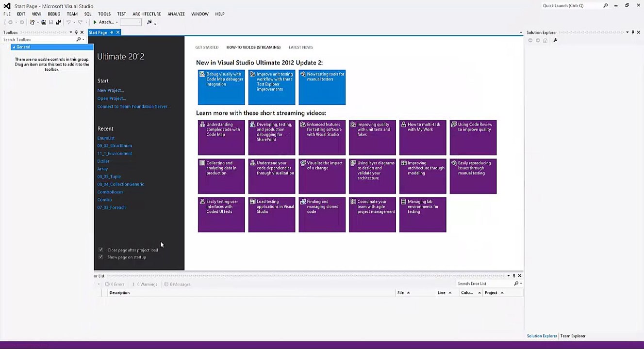Pin the Solution Explorer panel
Image resolution: width=644 pixels, height=349 pixels.
pyautogui.click(x=633, y=32)
